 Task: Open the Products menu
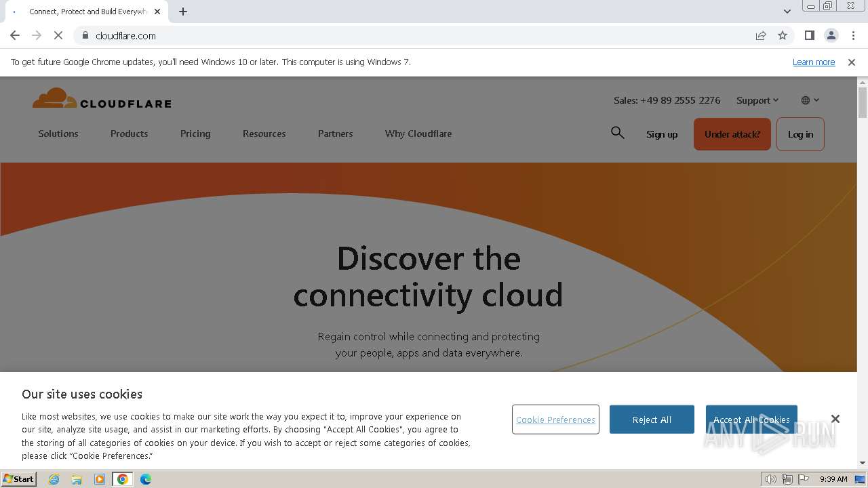[x=129, y=134]
